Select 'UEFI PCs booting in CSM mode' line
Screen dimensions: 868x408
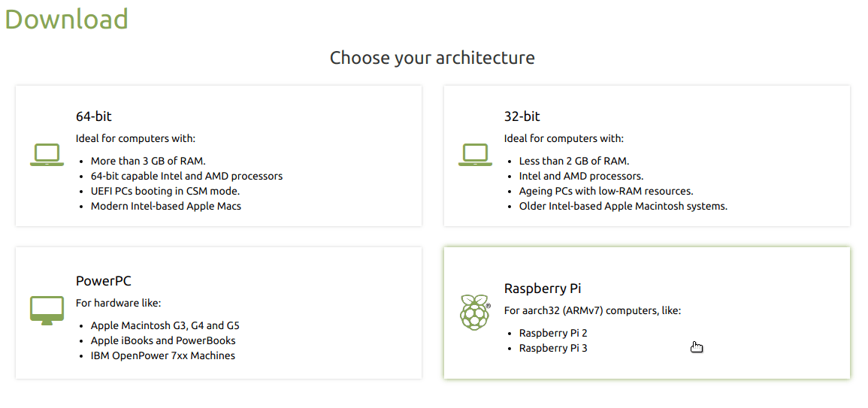165,191
